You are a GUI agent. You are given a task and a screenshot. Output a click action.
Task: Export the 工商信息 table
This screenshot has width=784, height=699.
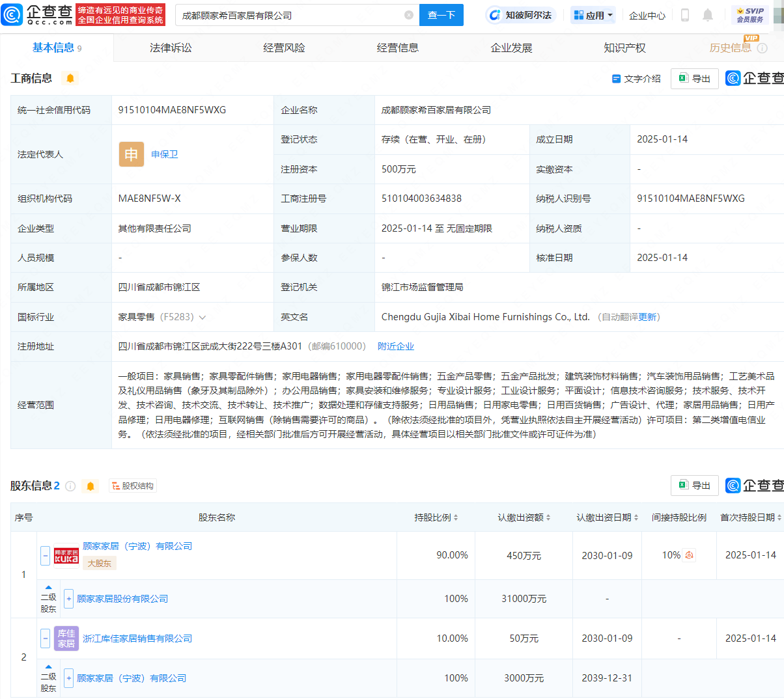pos(695,79)
